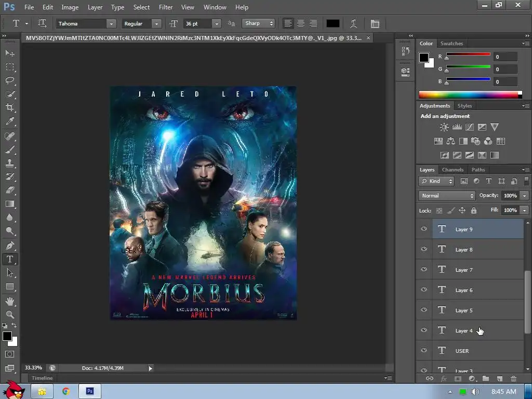Switch to the Channels tab
Image resolution: width=532 pixels, height=399 pixels.
tap(453, 170)
